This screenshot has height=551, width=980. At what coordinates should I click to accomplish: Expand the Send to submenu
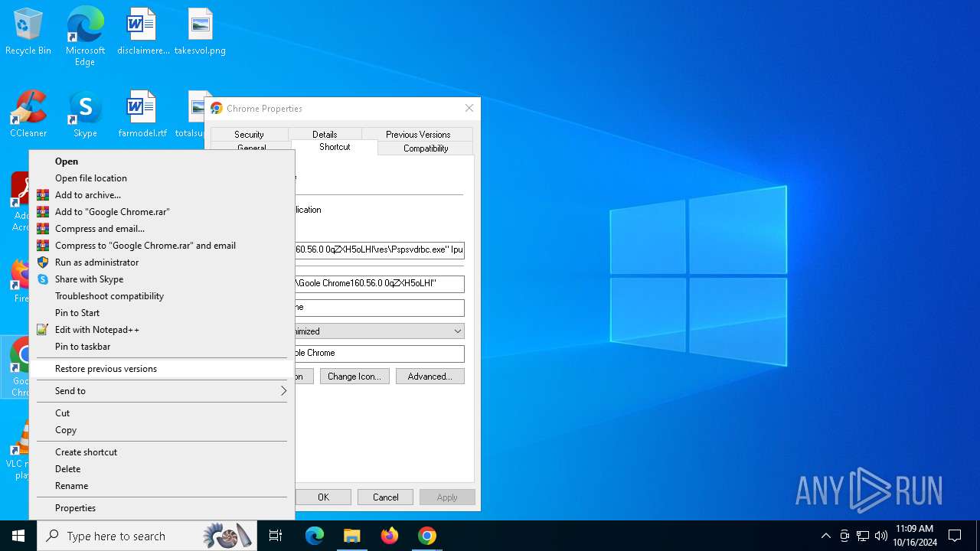tap(162, 391)
